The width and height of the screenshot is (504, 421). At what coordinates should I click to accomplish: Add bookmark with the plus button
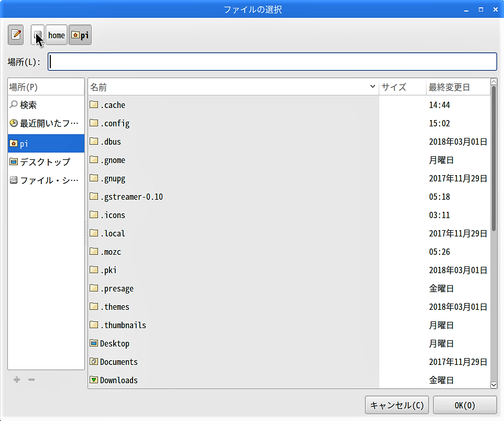(x=17, y=380)
